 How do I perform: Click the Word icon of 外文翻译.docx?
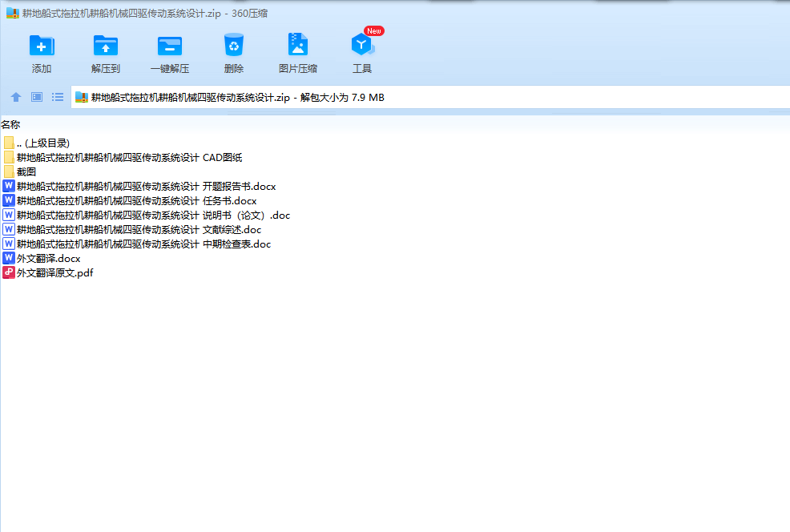pos(9,258)
